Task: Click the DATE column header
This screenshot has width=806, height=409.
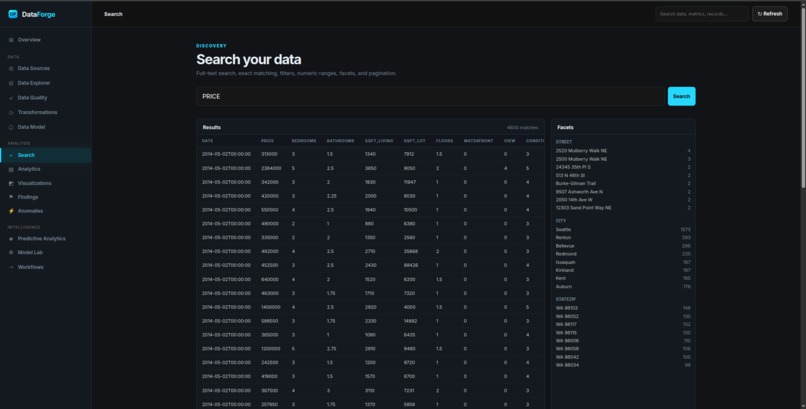Action: [x=207, y=141]
